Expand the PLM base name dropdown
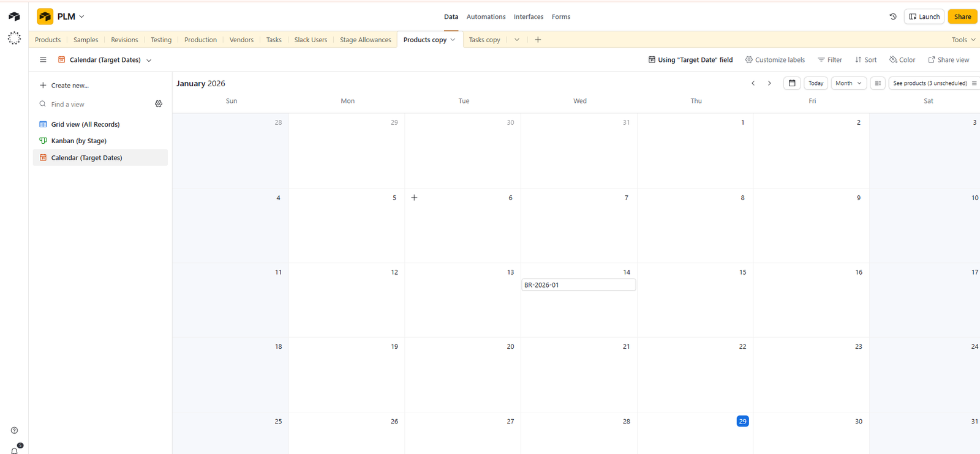 [81, 17]
